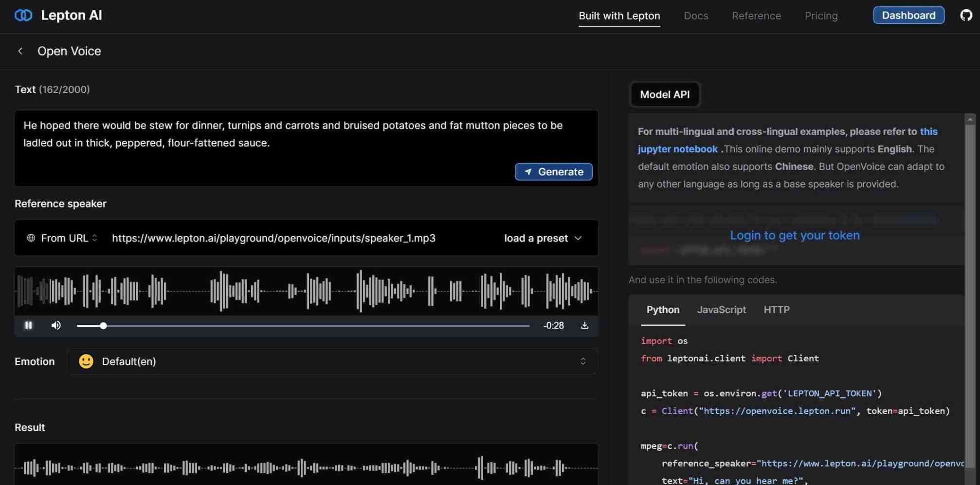Click the globe icon next to From URL

coord(31,238)
